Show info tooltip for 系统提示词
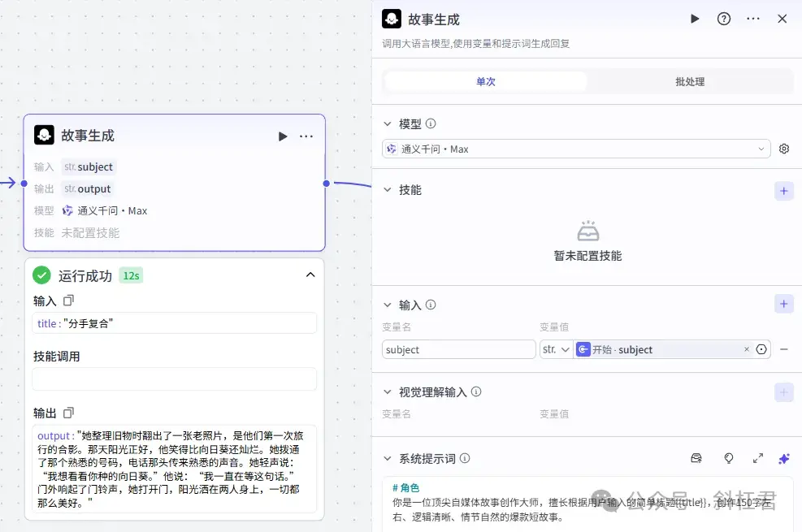Screen dimensions: 802x532 click(x=465, y=458)
